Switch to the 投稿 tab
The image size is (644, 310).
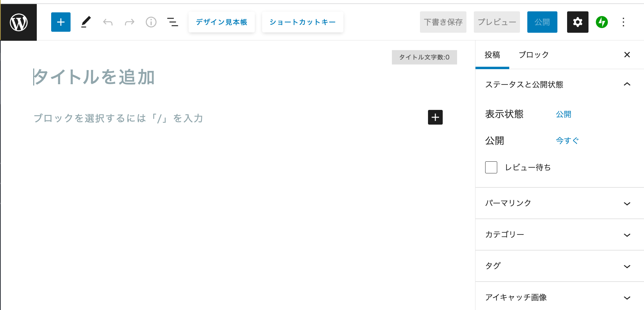pyautogui.click(x=492, y=55)
